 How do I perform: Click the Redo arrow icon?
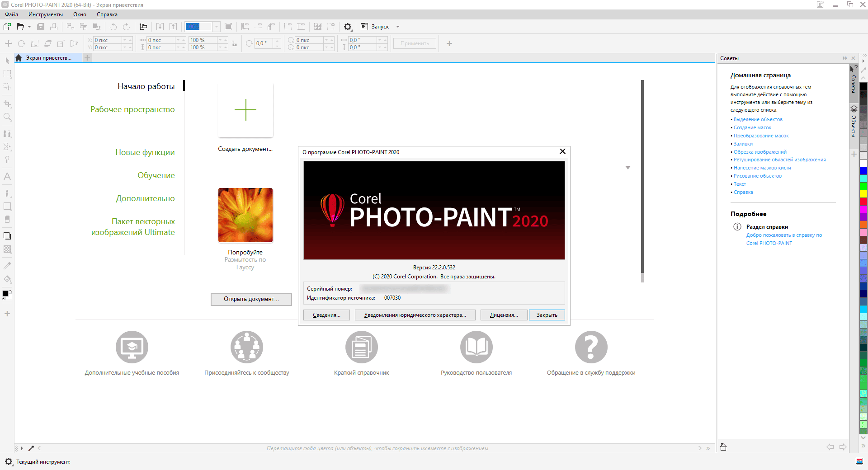pyautogui.click(x=126, y=27)
